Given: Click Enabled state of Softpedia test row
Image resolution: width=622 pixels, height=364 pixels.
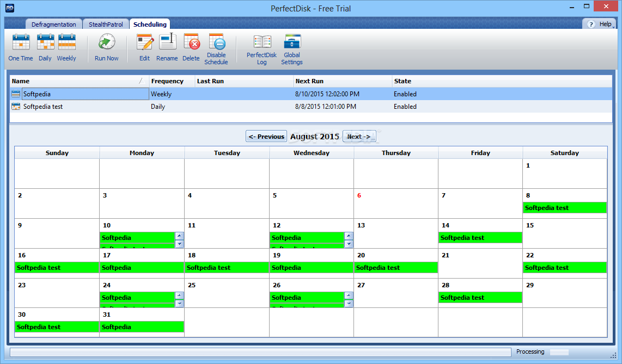Looking at the screenshot, I should (405, 106).
